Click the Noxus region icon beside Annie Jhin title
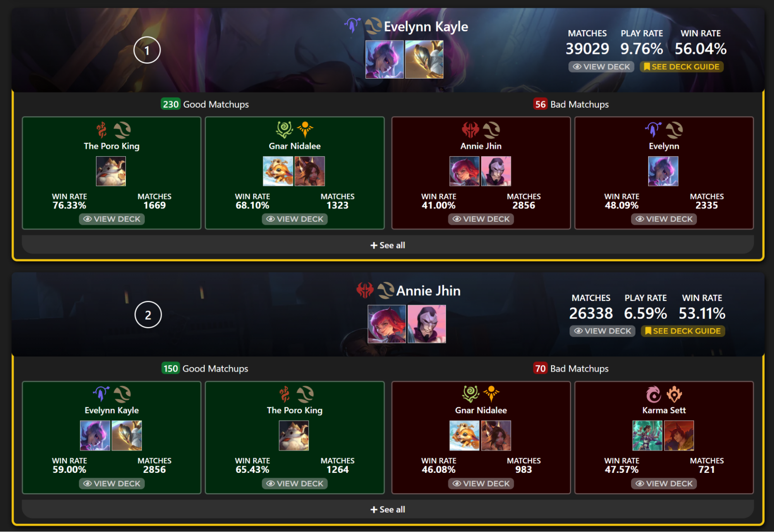Viewport: 774px width, 532px height. coord(365,290)
